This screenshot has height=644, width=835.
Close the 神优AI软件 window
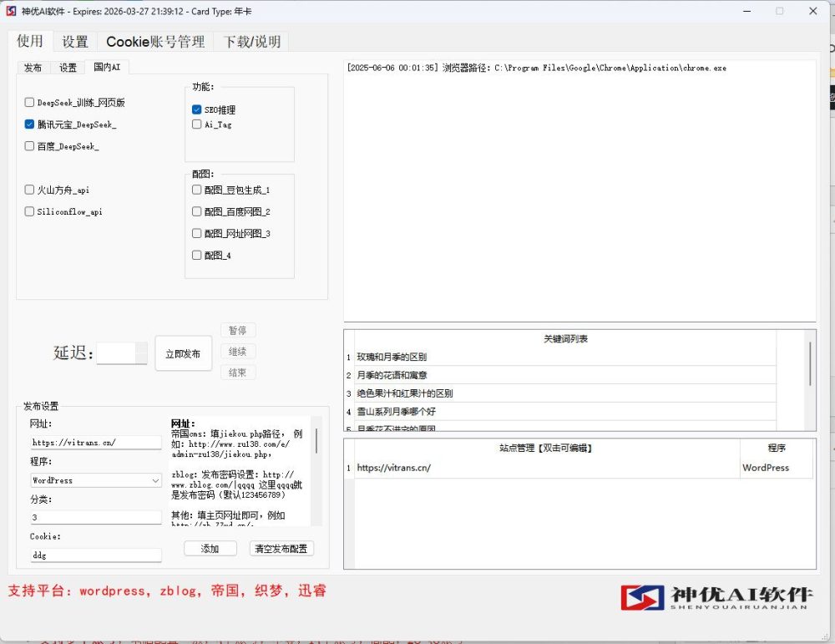coord(812,11)
